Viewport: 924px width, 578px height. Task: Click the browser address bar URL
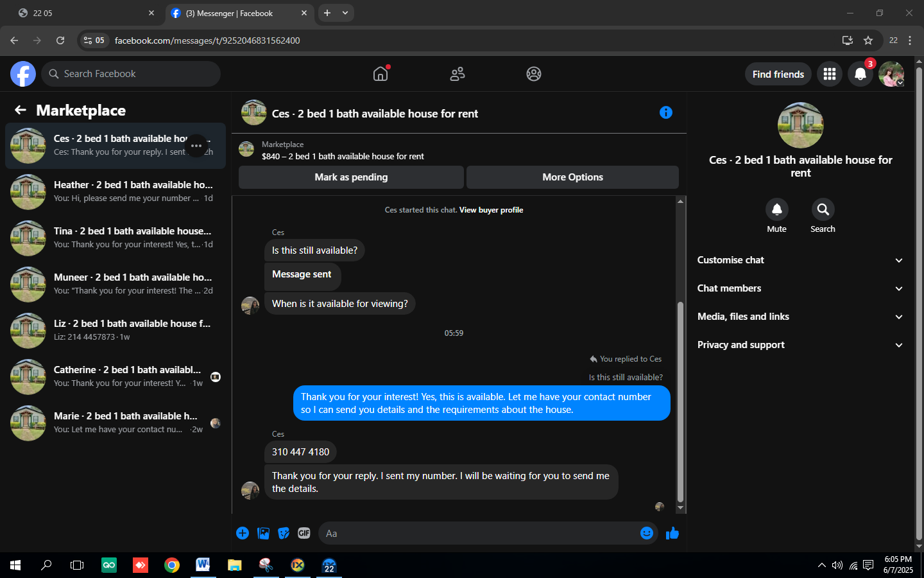pos(207,40)
